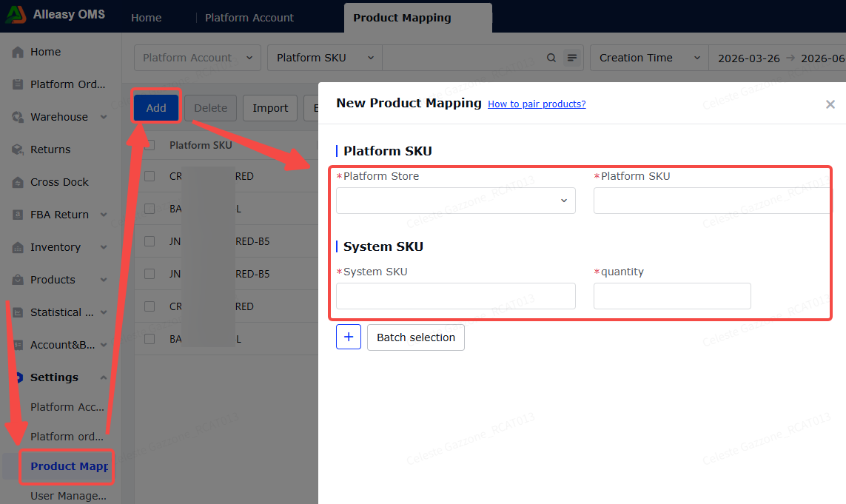The width and height of the screenshot is (846, 504).
Task: Tick the checkbox for the second CR row
Action: pyautogui.click(x=150, y=306)
